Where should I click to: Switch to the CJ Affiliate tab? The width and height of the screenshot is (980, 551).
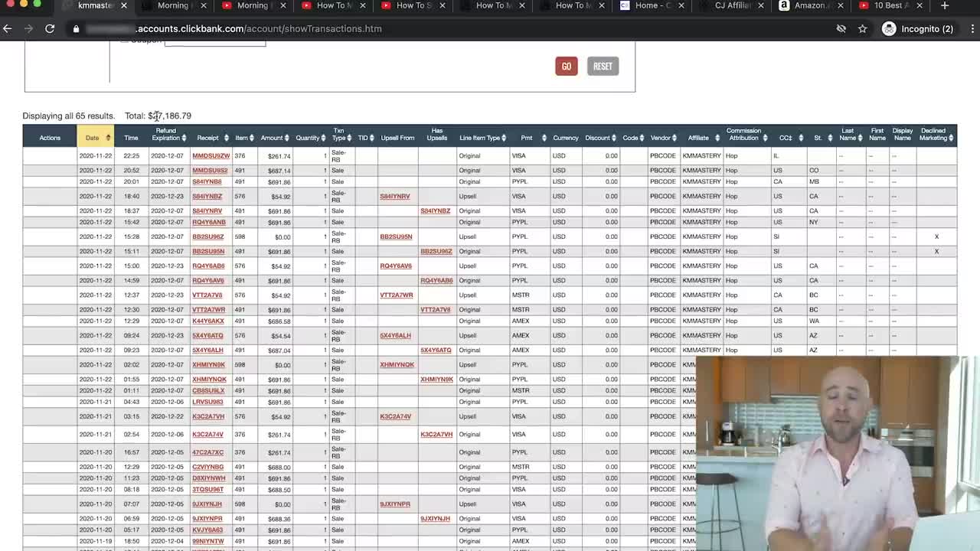(731, 5)
